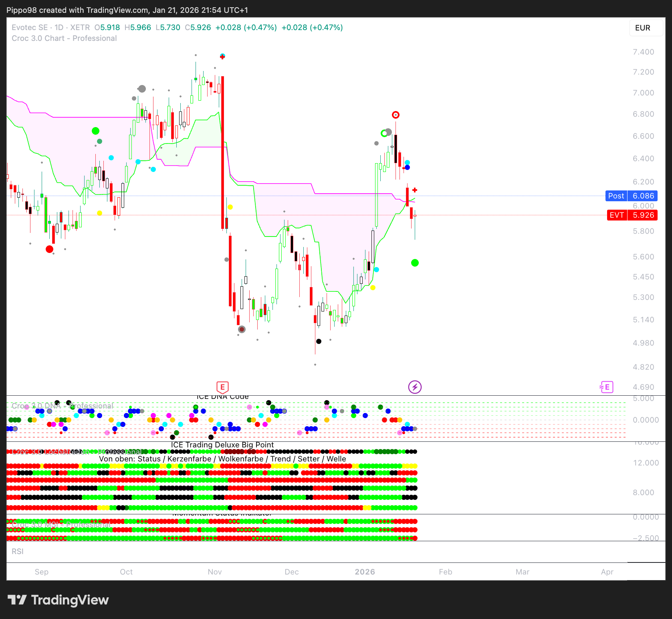Click the upcoming earnings E icon near April
Image resolution: width=672 pixels, height=619 pixels.
pos(607,387)
